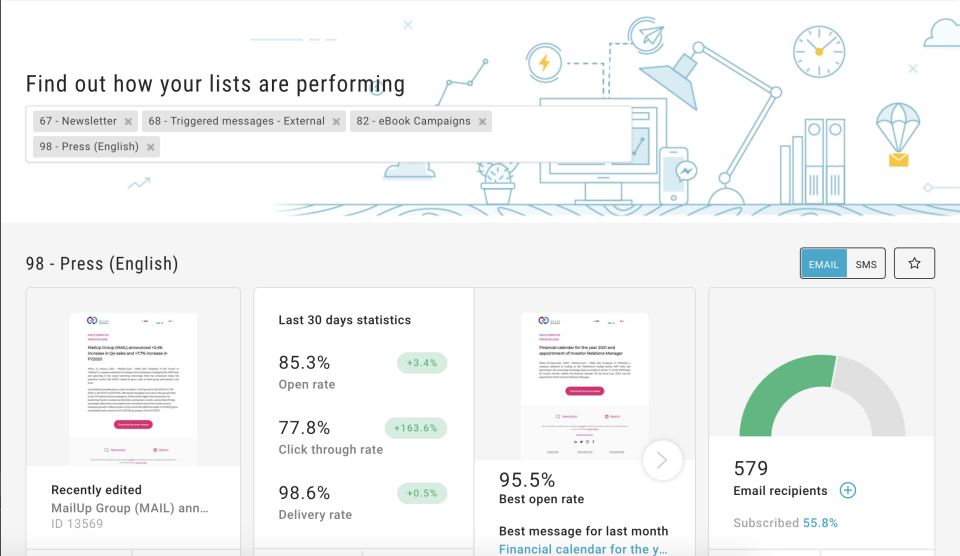Screen dimensions: 960x556
Task: Select the 68 - Triggered messages list tag
Action: tap(236, 122)
